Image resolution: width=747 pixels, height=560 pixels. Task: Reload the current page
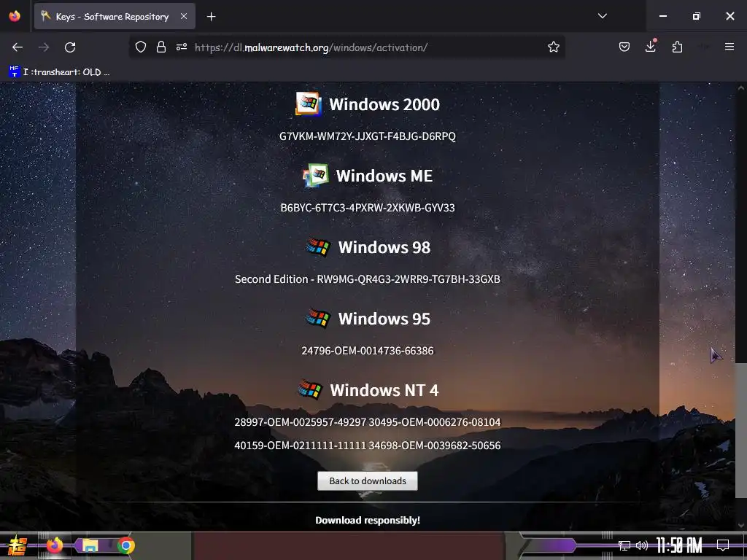pos(70,47)
